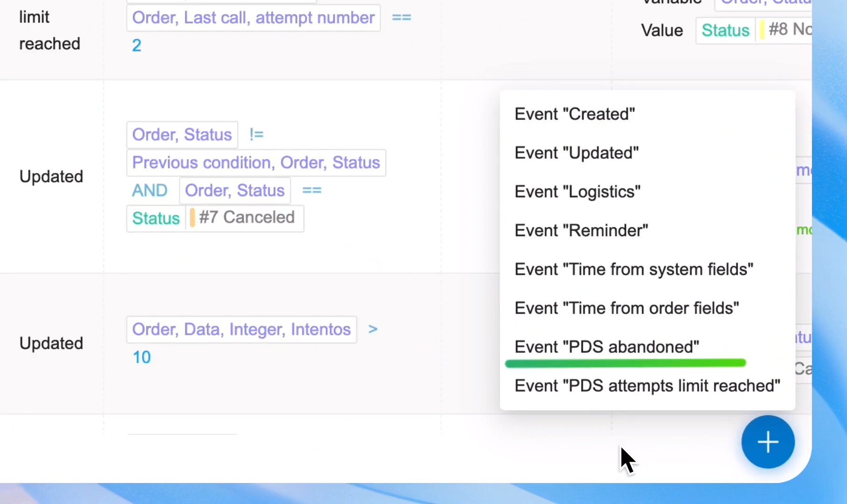Click the "Updated" label of the Intentos row
This screenshot has width=847, height=504.
pyautogui.click(x=51, y=343)
